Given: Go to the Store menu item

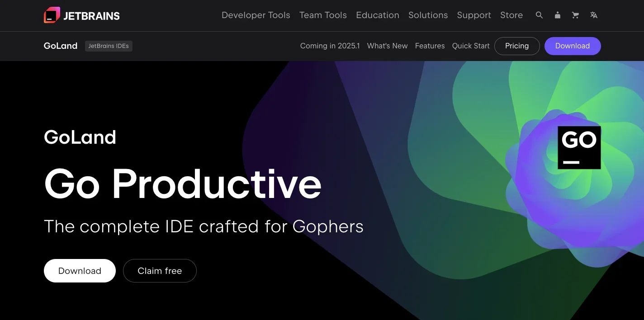Looking at the screenshot, I should [x=511, y=15].
